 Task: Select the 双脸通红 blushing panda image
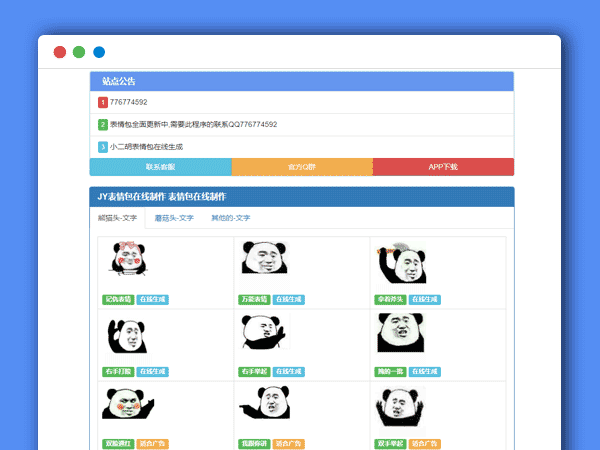point(127,404)
